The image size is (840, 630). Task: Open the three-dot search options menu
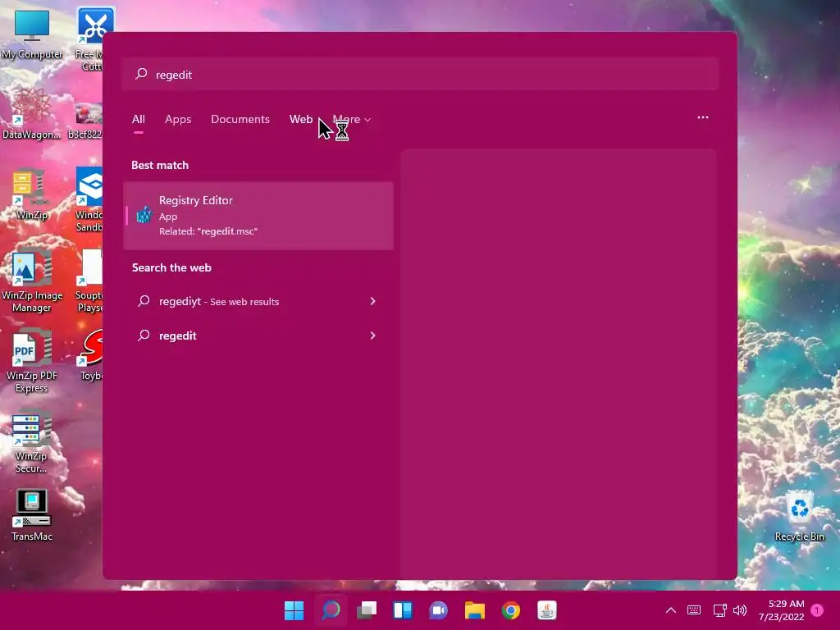point(703,117)
